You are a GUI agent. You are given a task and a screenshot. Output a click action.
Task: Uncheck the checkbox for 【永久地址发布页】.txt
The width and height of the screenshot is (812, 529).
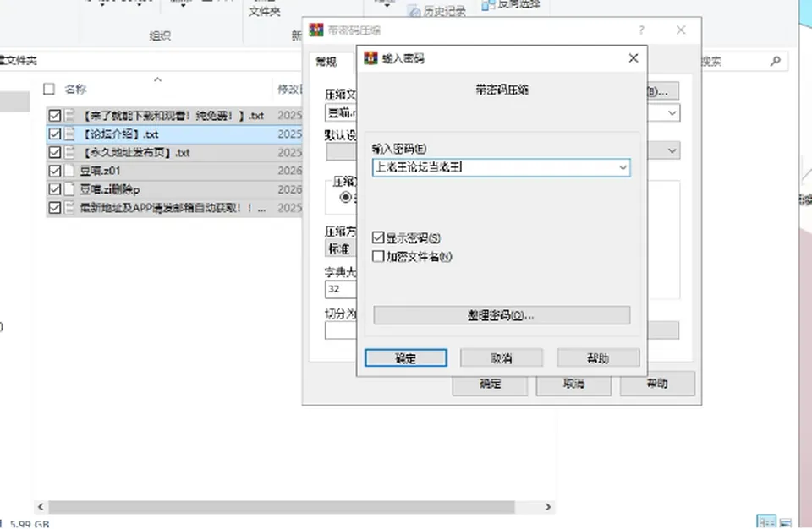tap(54, 153)
